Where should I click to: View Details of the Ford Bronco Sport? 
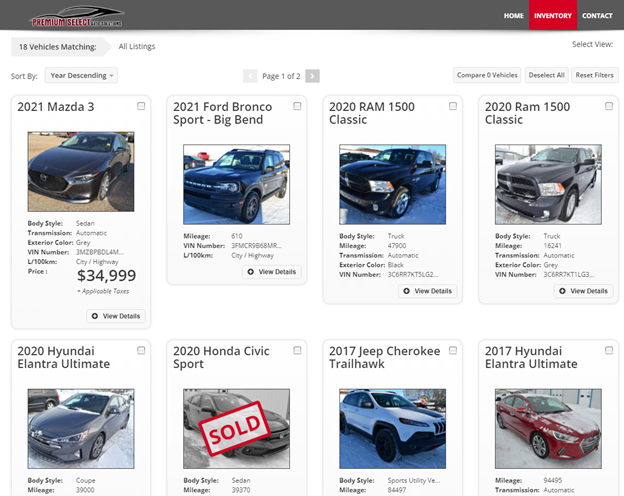tap(272, 272)
